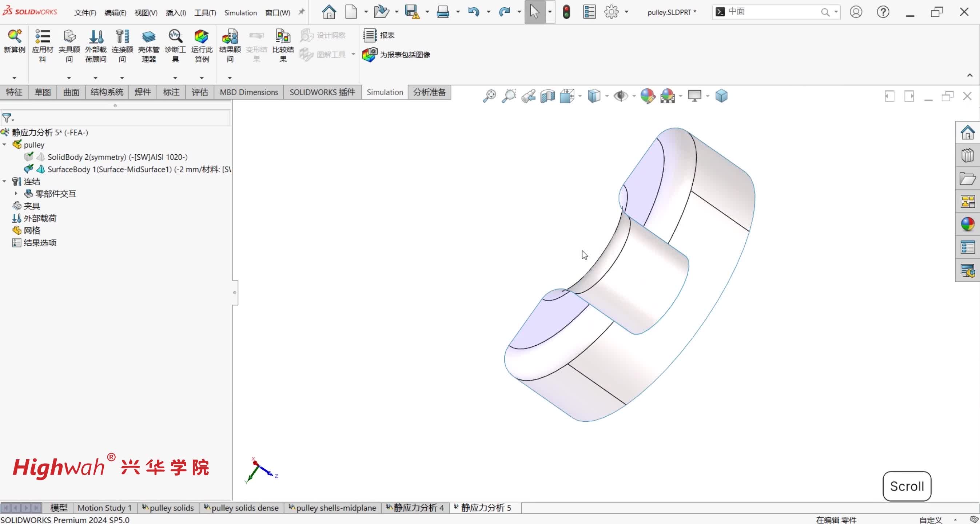Collapse the pulley tree node

[x=5, y=144]
